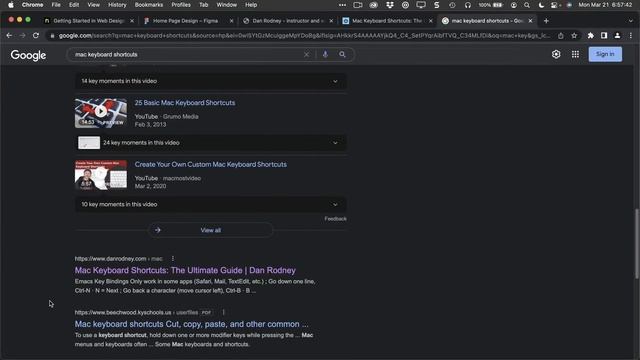Viewport: 640px width, 360px height.
Task: Open the Apple menu
Action: click(11, 5)
